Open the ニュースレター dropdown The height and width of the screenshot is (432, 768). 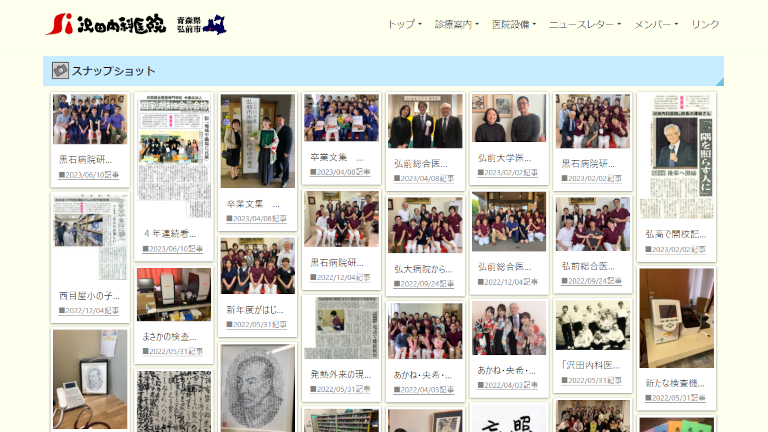click(x=585, y=24)
